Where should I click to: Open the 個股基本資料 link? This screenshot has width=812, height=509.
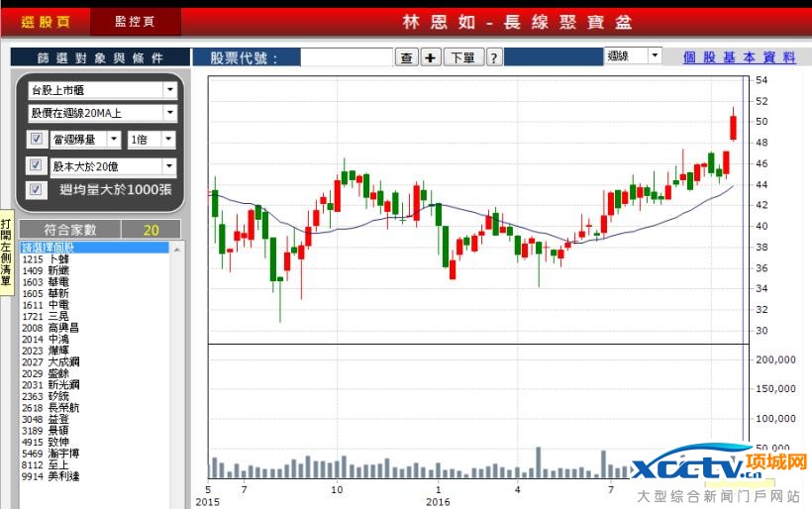point(739,57)
